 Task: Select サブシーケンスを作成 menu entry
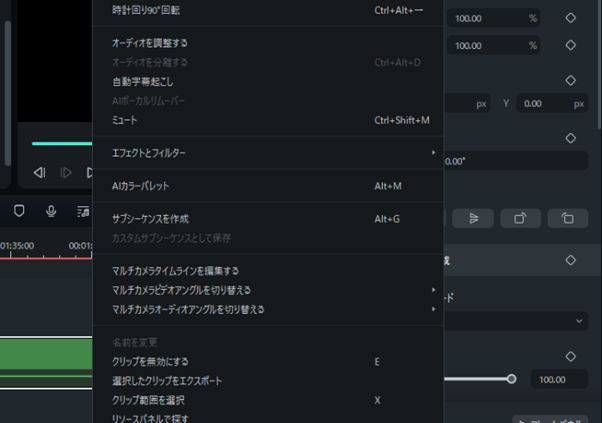(x=268, y=219)
